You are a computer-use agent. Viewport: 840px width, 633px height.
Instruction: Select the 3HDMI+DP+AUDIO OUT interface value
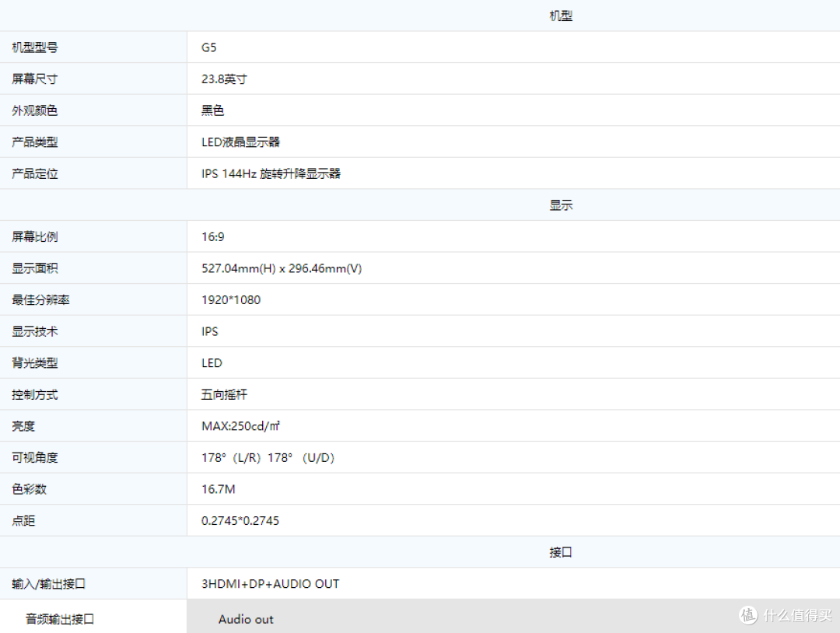tap(270, 584)
